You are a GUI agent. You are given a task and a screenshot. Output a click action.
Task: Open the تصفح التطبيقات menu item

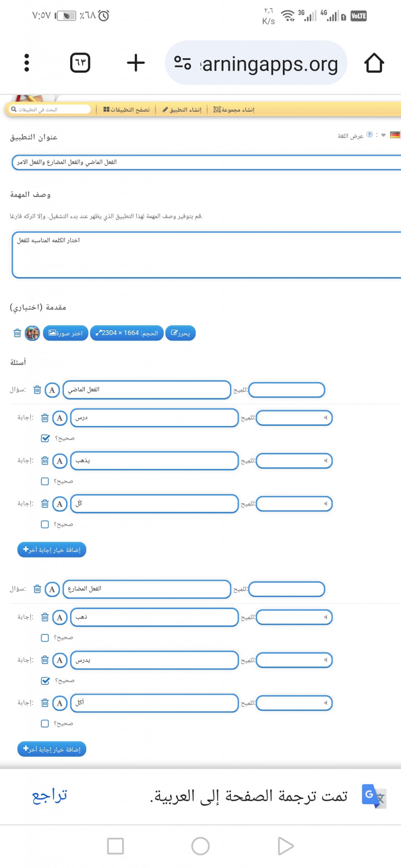126,109
